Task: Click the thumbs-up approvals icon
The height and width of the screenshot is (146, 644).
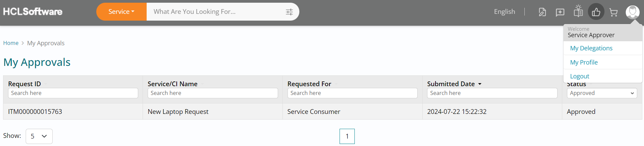Action: (x=596, y=12)
